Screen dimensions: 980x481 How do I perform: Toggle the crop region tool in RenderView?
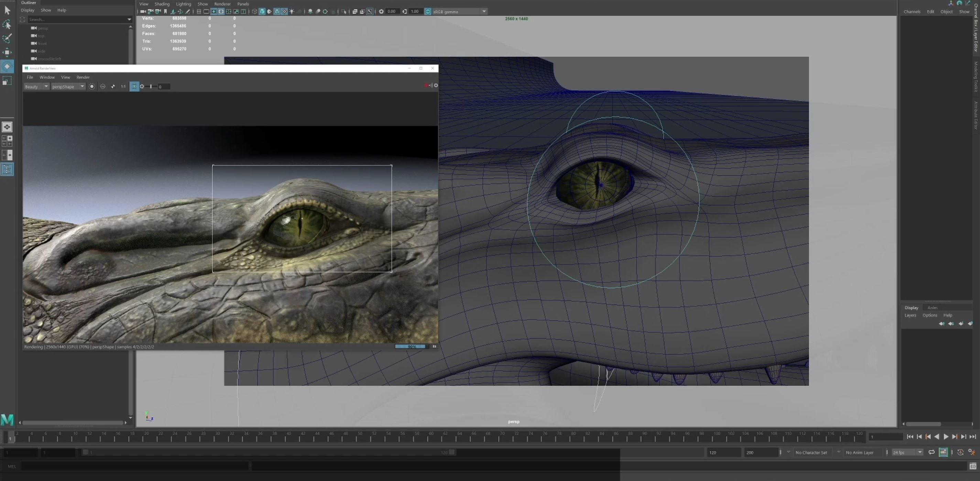(134, 87)
